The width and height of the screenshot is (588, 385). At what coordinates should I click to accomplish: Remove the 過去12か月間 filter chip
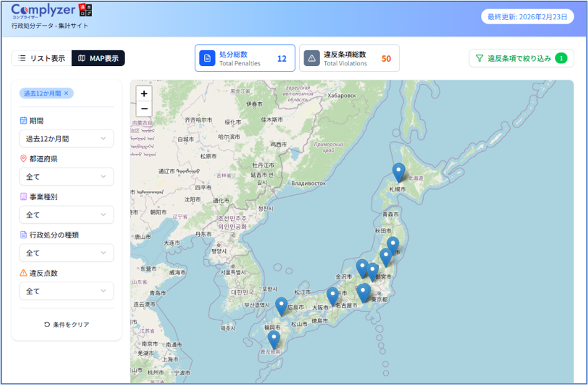pyautogui.click(x=67, y=93)
